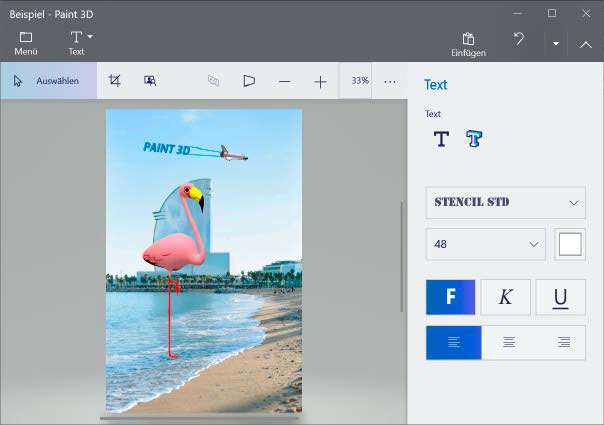The height and width of the screenshot is (425, 604).
Task: Click the PAINT 3D banner text on canvas
Action: (166, 148)
